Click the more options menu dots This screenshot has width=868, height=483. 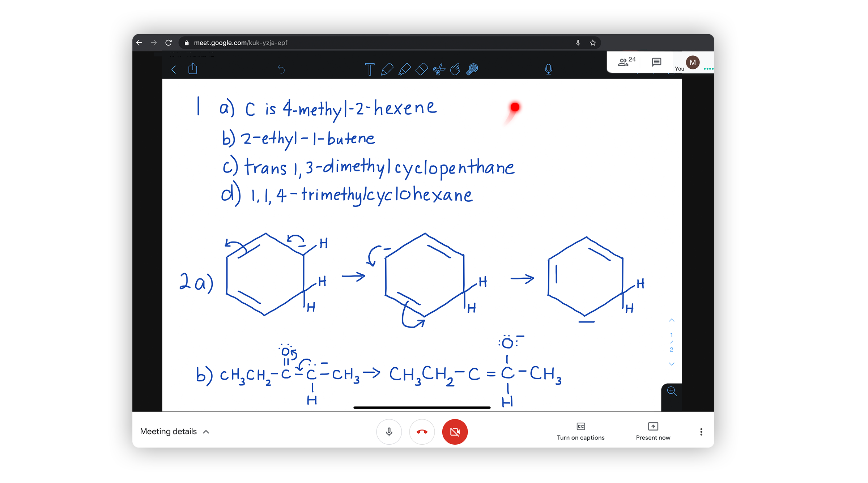point(701,432)
